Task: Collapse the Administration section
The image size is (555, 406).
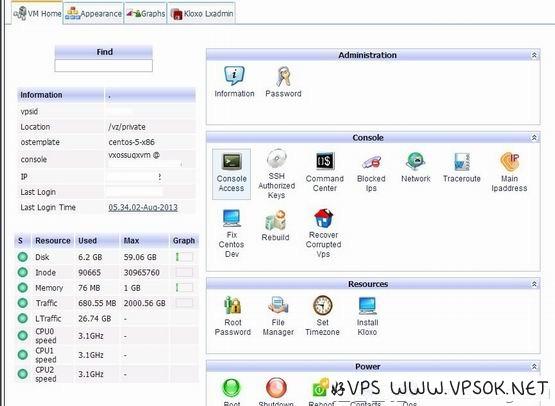Action: (x=534, y=55)
